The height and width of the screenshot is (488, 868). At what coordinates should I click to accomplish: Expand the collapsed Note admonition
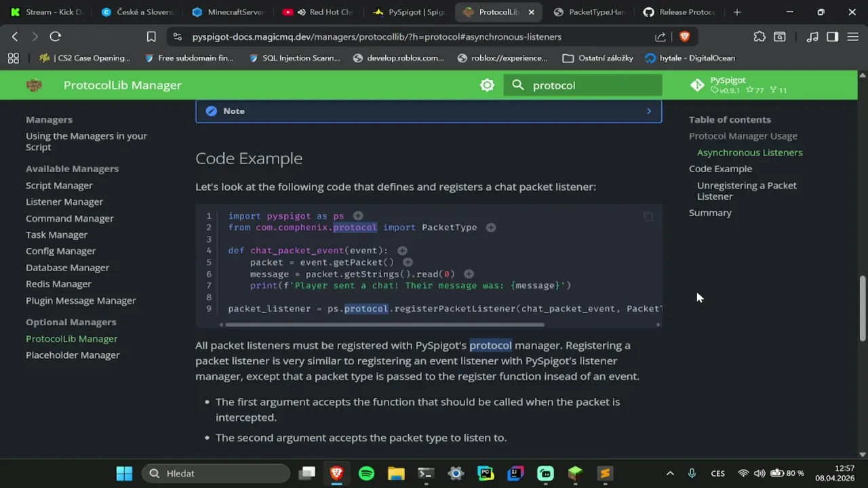coord(429,111)
